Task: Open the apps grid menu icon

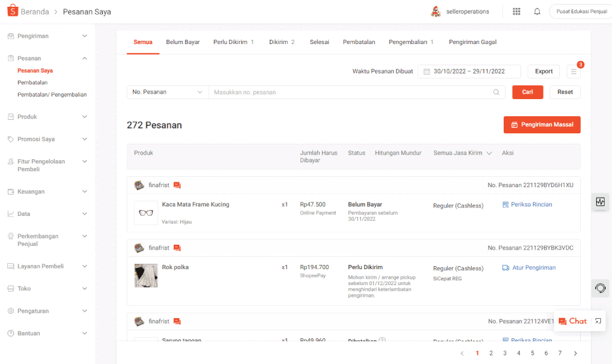Action: coord(517,12)
